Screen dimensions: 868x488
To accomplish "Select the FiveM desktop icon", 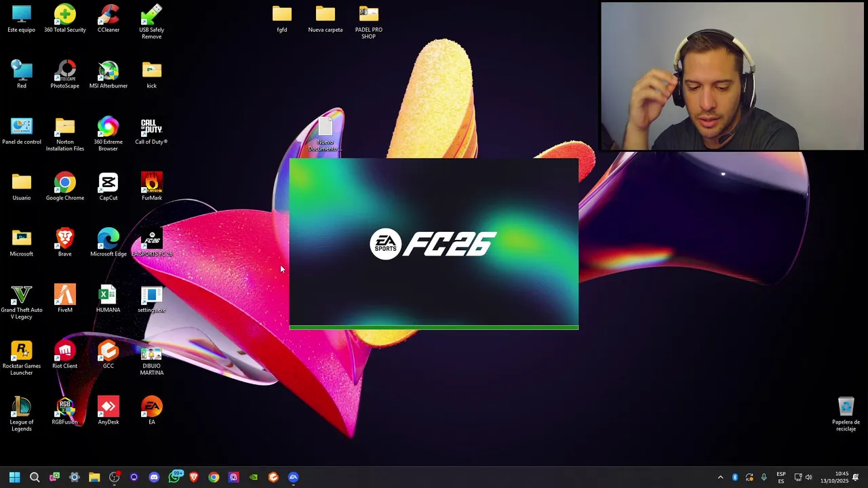I will (x=65, y=299).
